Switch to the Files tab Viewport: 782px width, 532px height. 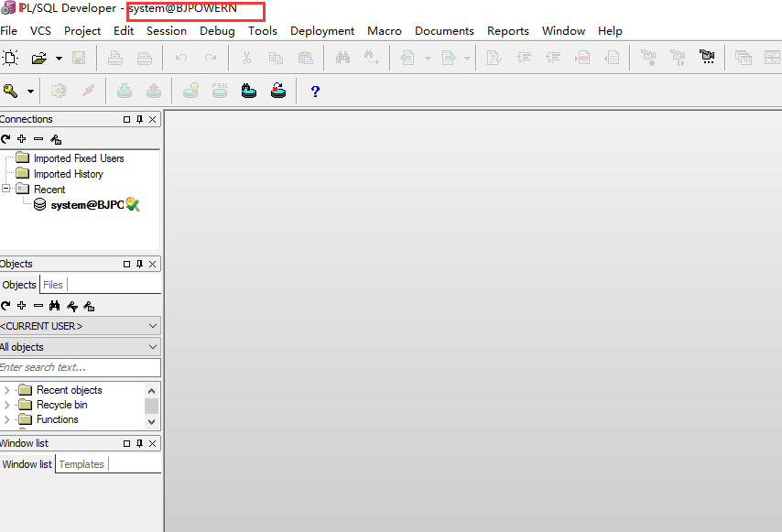tap(53, 285)
